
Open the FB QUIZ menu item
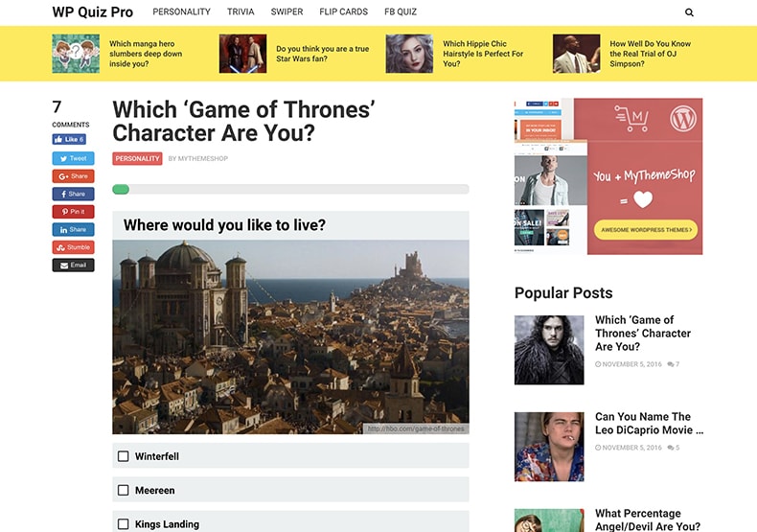coord(401,12)
